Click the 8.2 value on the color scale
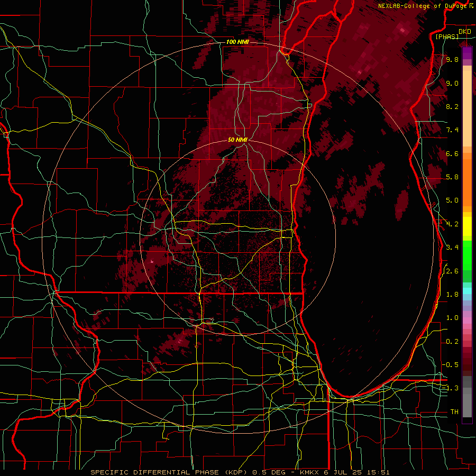The height and width of the screenshot is (476, 476). pyautogui.click(x=452, y=106)
